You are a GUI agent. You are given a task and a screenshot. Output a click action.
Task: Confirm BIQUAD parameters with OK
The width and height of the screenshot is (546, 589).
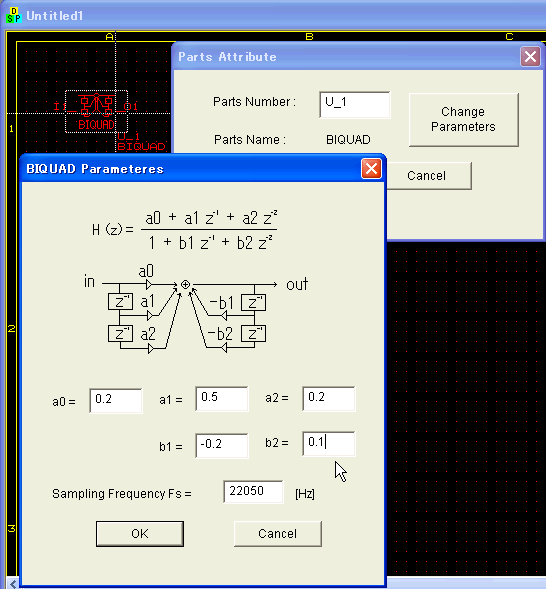[x=140, y=533]
